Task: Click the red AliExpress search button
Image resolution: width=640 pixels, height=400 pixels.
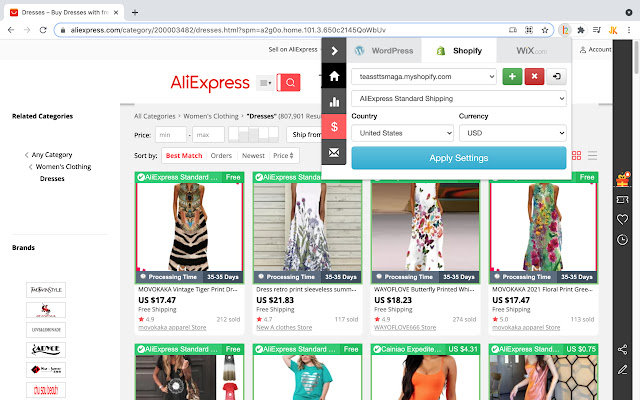Action: click(x=289, y=83)
